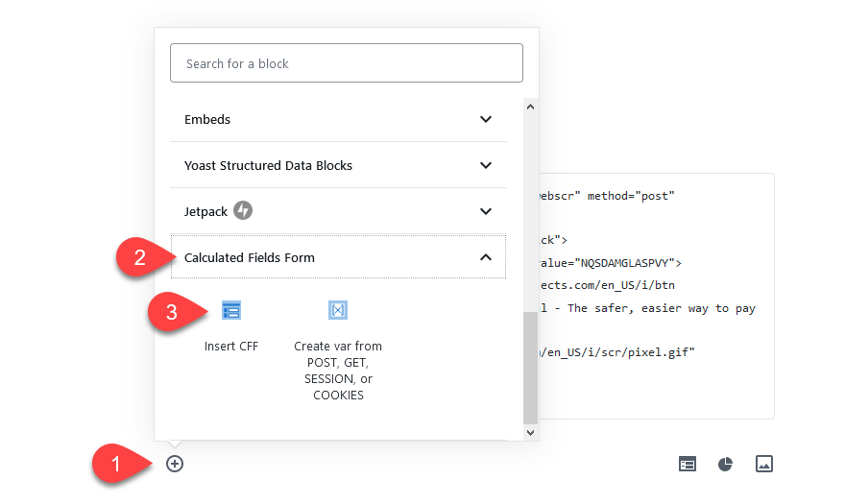The height and width of the screenshot is (504, 845).
Task: Open the Embeds category label
Action: pyautogui.click(x=207, y=120)
